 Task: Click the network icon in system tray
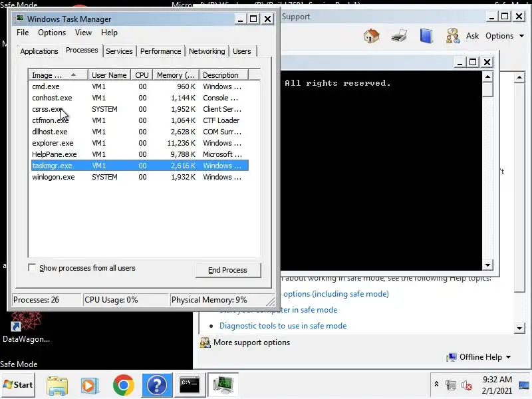coord(451,386)
